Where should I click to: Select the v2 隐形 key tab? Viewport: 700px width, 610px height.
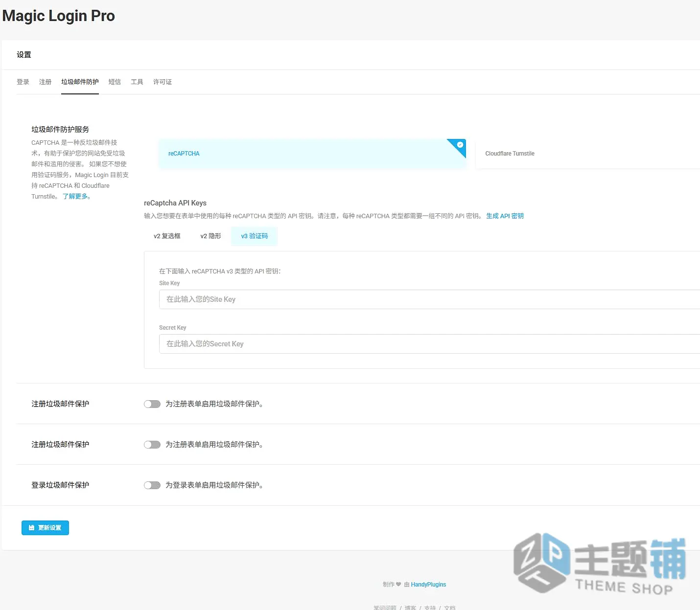click(x=210, y=236)
